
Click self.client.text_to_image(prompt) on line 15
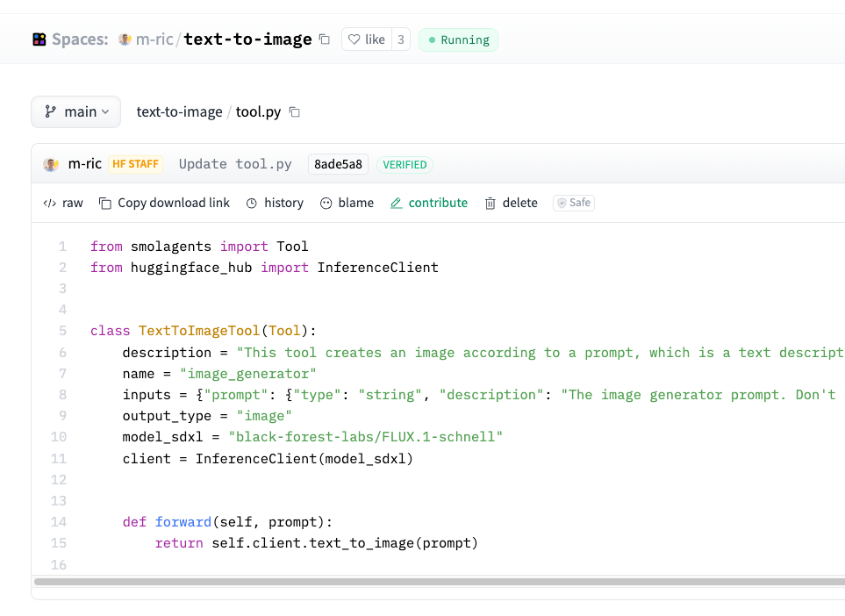345,542
